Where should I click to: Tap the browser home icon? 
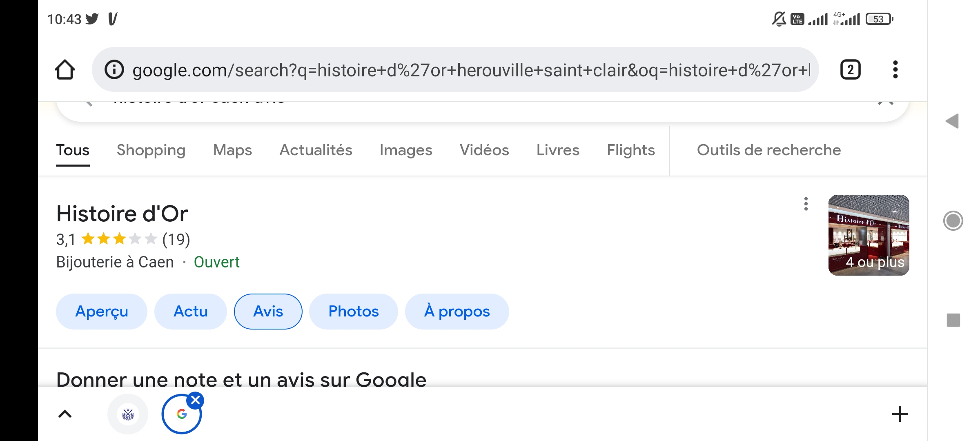pyautogui.click(x=65, y=70)
